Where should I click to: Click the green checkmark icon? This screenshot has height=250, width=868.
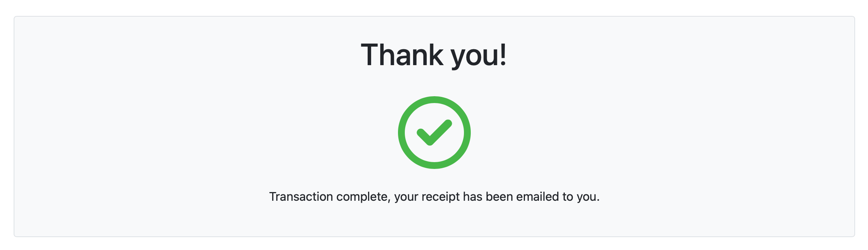click(434, 133)
